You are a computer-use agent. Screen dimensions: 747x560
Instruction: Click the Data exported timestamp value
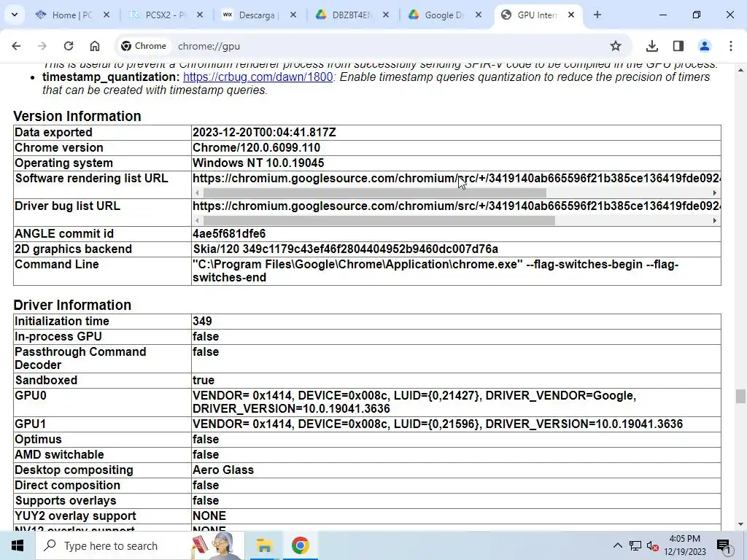point(264,133)
